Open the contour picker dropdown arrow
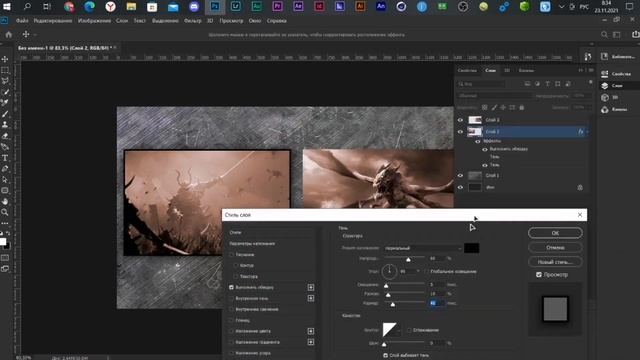 click(400, 330)
